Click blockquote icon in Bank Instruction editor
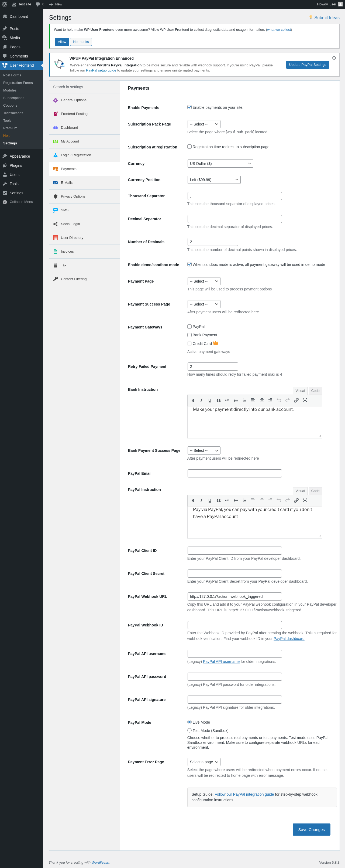The width and height of the screenshot is (345, 868). pyautogui.click(x=218, y=400)
